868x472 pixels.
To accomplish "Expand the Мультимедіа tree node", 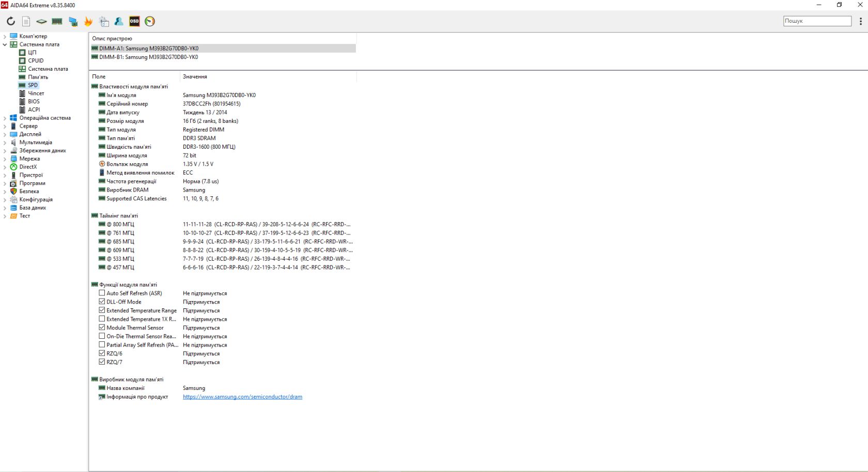I will click(5, 143).
